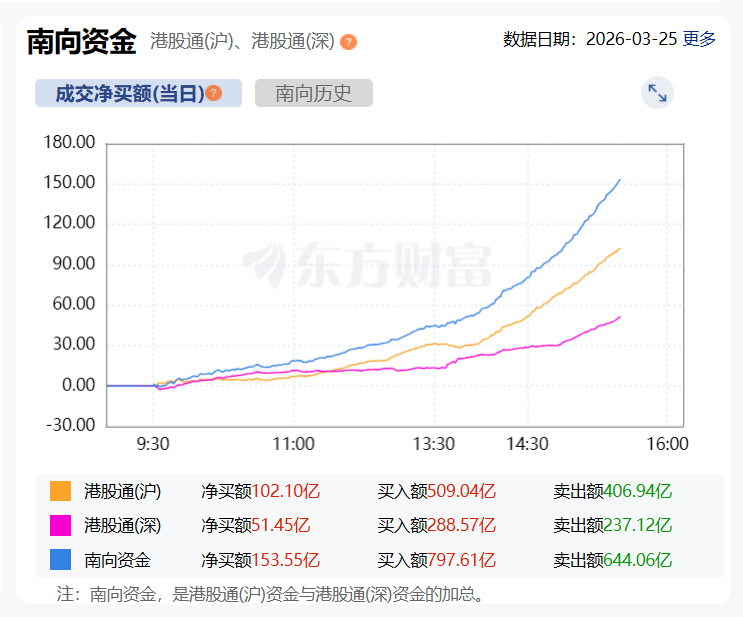
Task: Click buy amount 509.04亿
Action: pyautogui.click(x=462, y=491)
